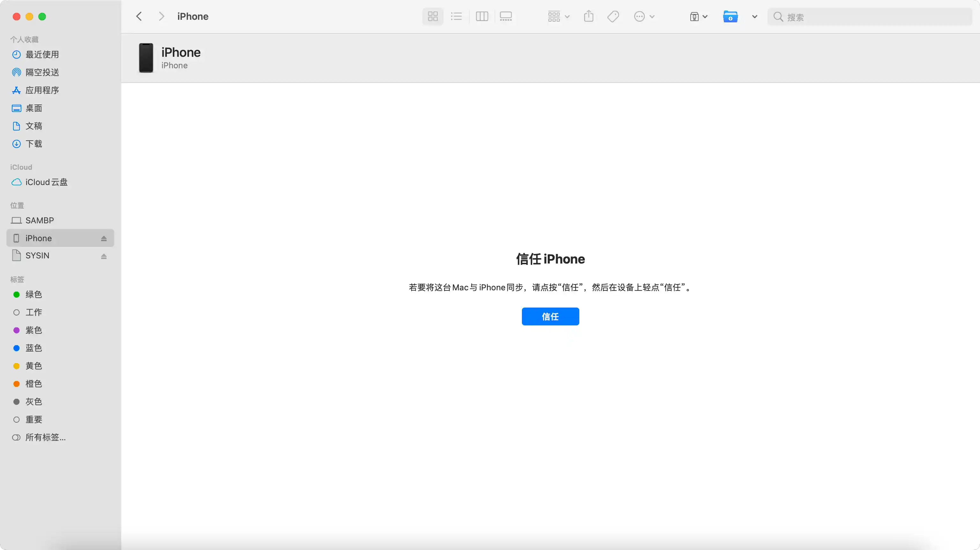Minimize the window with yellow button
This screenshot has height=550, width=980.
[29, 16]
